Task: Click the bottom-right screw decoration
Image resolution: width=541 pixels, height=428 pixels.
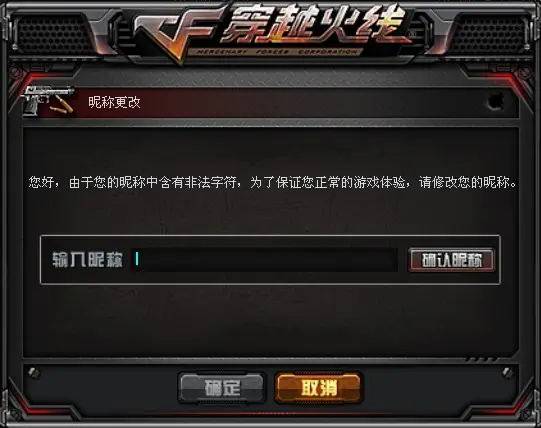Action: tap(508, 372)
